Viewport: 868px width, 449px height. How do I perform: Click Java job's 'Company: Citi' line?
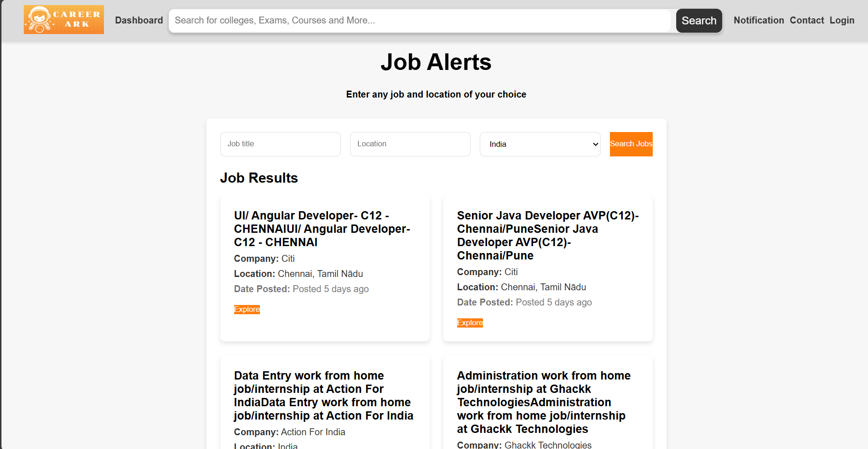point(487,272)
